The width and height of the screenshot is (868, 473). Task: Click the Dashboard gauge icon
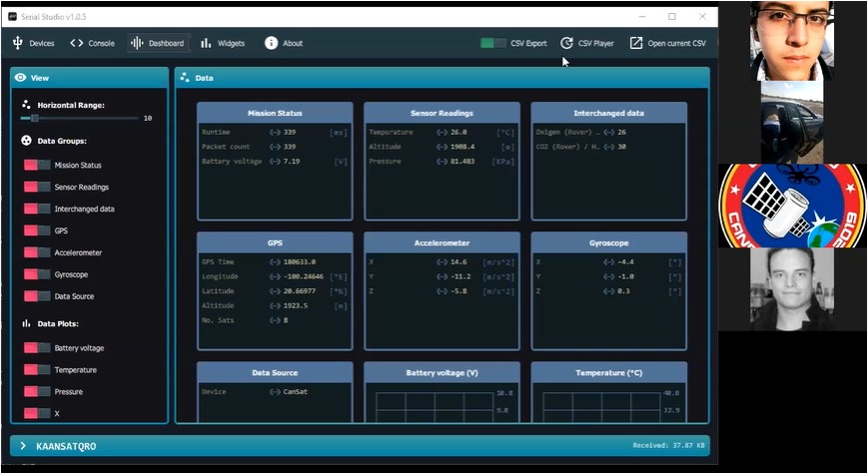[138, 43]
